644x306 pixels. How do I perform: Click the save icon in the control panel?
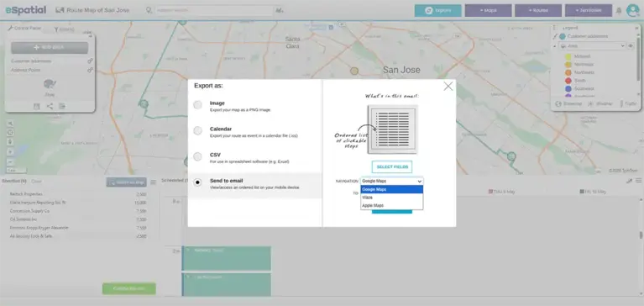pos(37,107)
